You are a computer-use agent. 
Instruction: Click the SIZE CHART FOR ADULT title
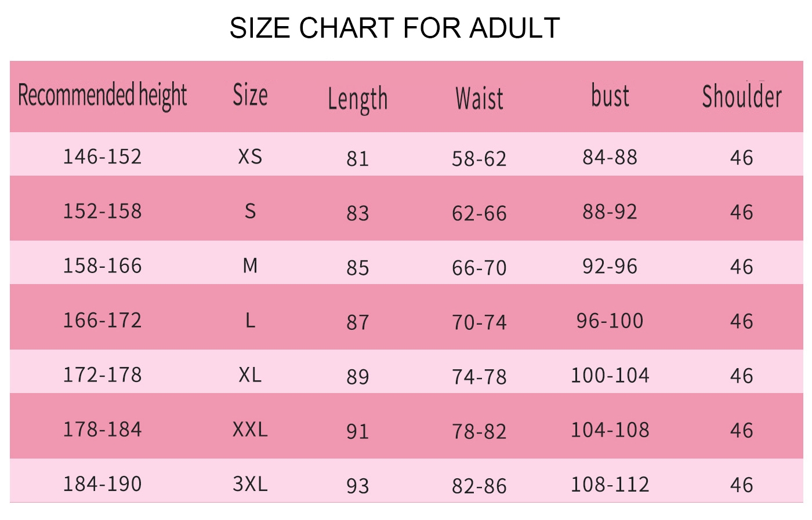tap(394, 28)
